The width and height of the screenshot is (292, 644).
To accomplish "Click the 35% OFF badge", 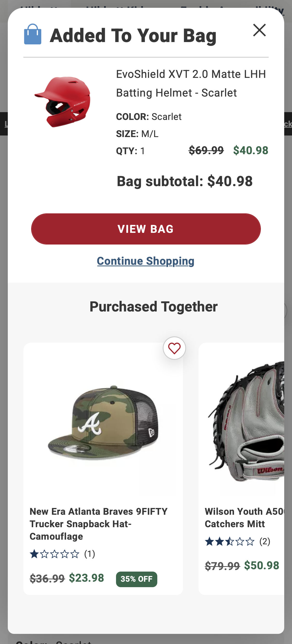I will click(x=137, y=579).
